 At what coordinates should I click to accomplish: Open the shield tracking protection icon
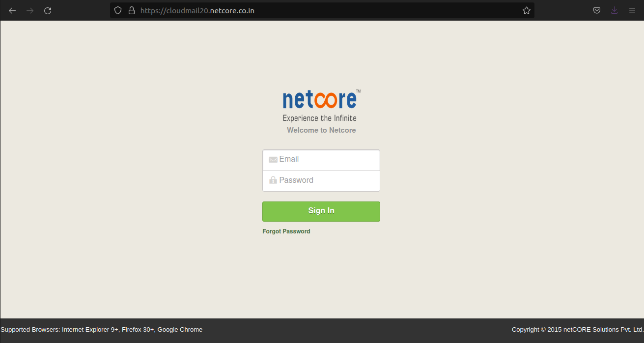point(118,10)
